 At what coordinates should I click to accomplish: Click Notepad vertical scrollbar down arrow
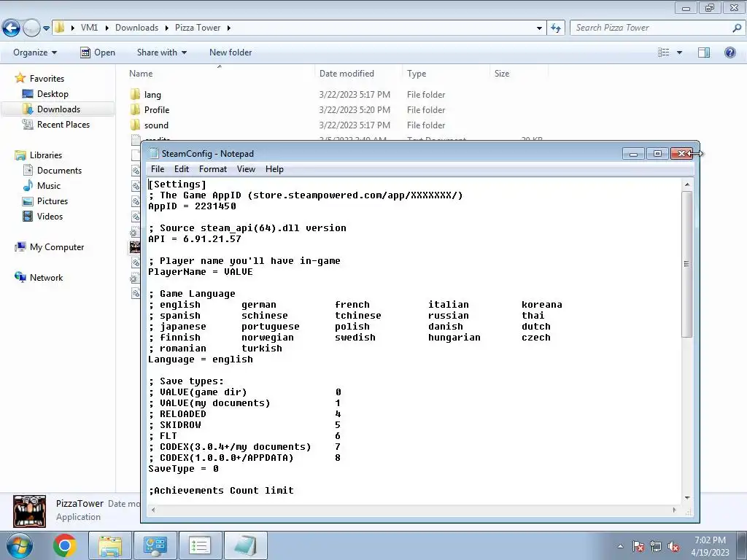[x=687, y=498]
